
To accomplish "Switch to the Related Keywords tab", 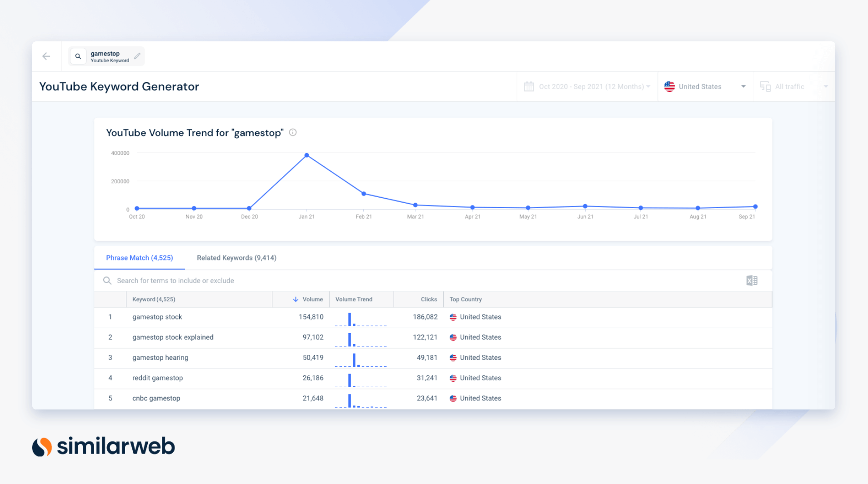I will [236, 258].
